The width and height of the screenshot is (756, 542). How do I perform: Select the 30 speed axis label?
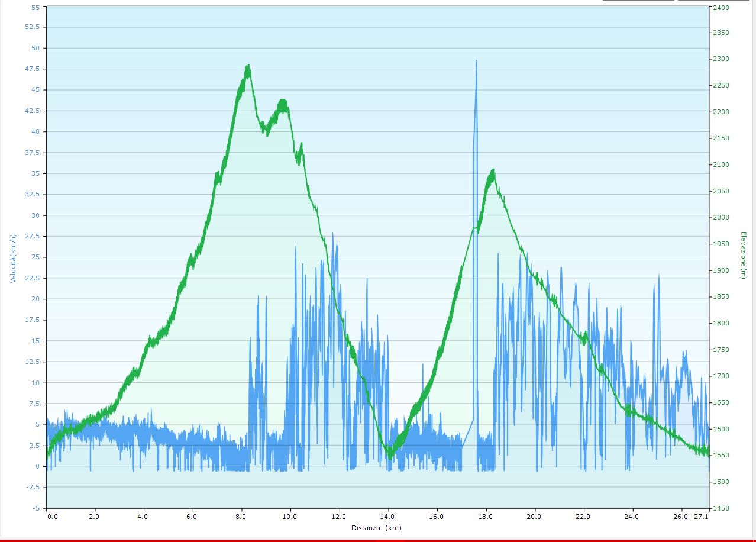point(35,215)
